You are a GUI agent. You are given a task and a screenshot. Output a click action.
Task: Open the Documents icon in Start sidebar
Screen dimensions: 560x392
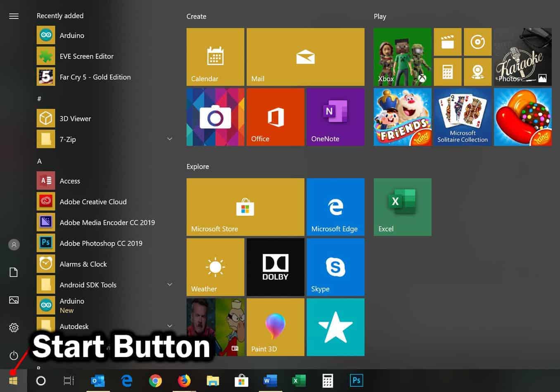pos(14,272)
